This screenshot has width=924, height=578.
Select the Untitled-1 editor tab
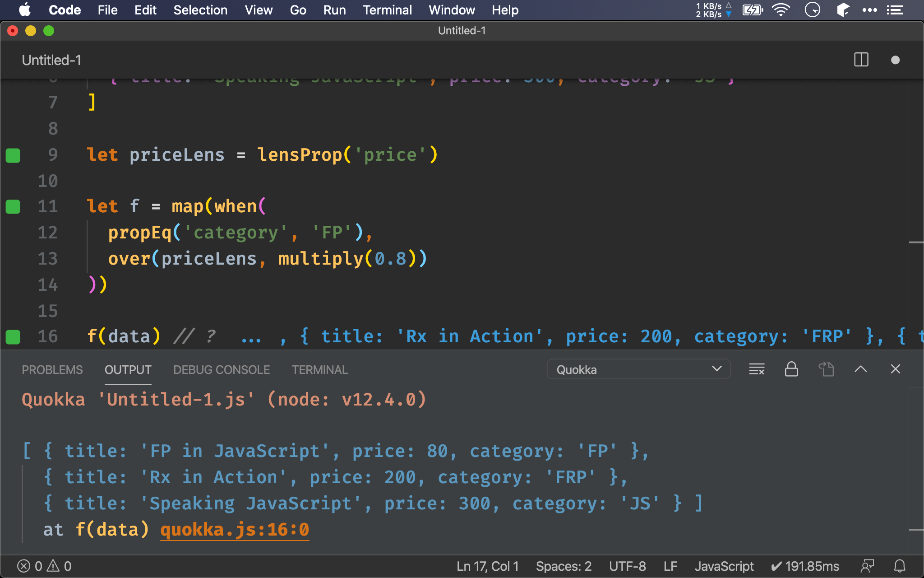[x=51, y=60]
